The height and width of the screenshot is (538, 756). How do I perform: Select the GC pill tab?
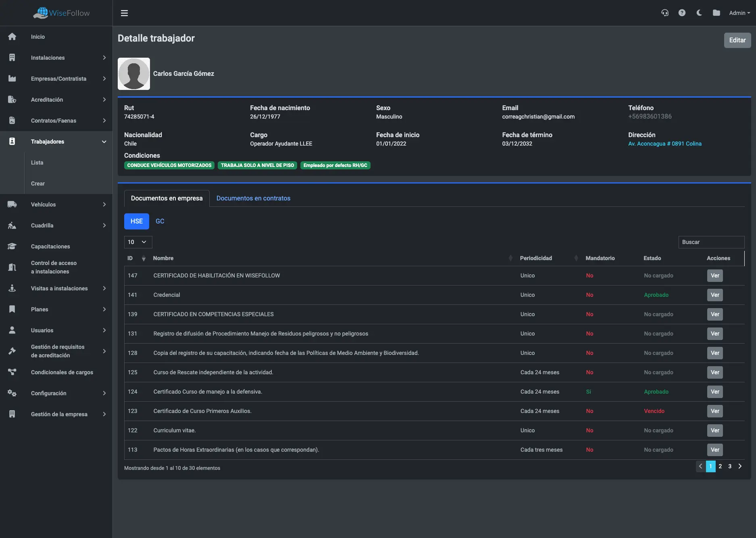[x=160, y=221]
